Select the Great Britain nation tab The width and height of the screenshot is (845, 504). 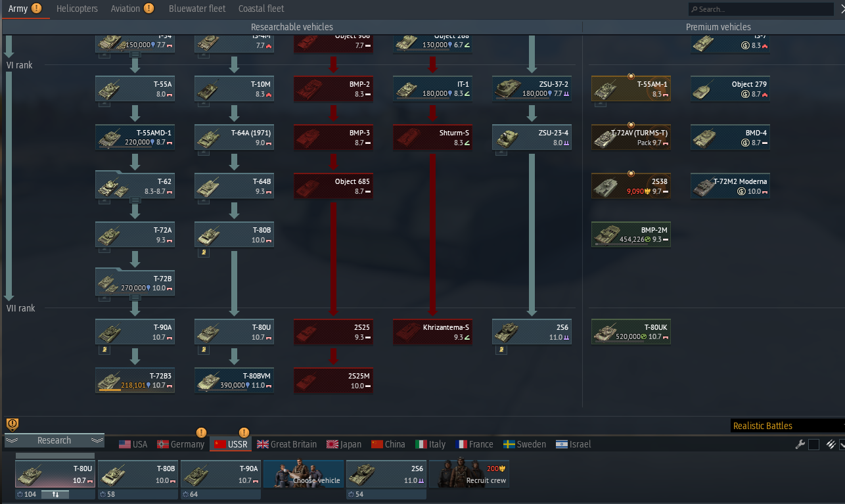(x=286, y=444)
